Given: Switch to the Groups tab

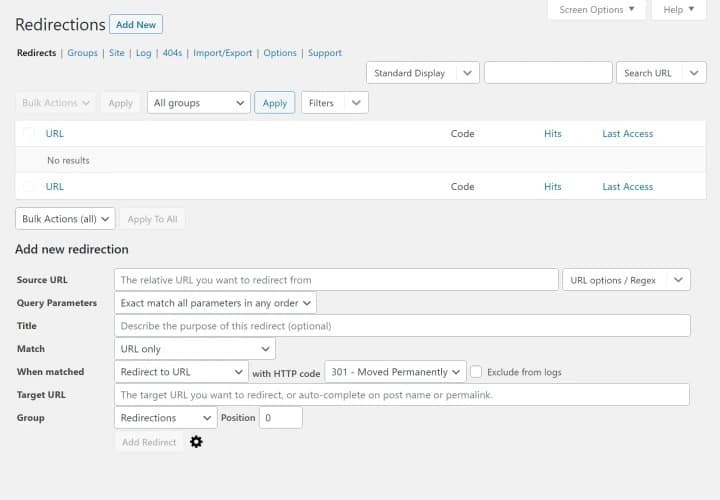Looking at the screenshot, I should [x=82, y=53].
